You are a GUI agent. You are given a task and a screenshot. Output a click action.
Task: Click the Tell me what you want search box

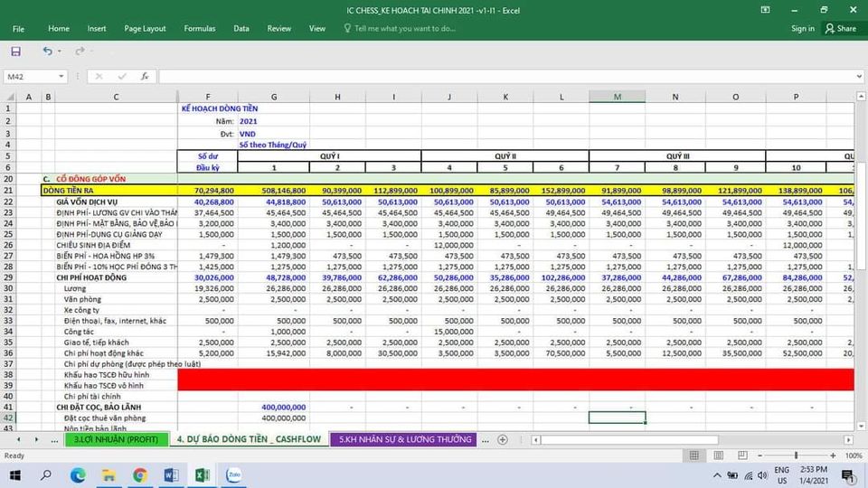(404, 29)
